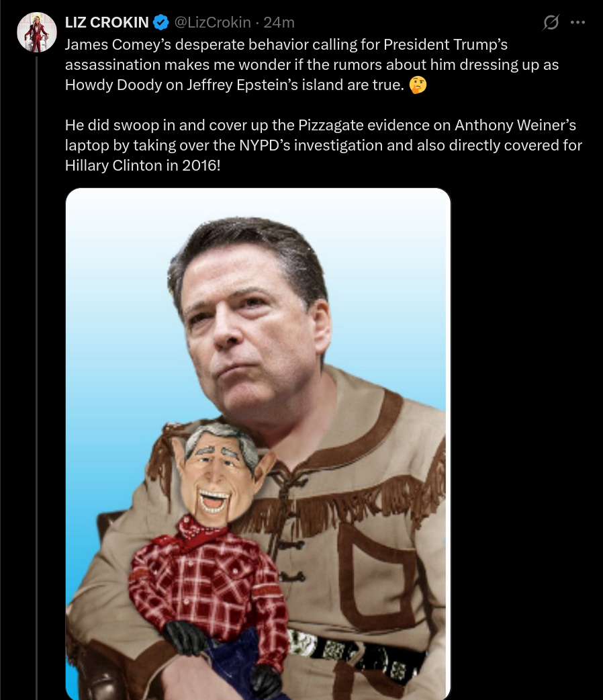Image resolution: width=603 pixels, height=700 pixels.
Task: Click the blue verified badge
Action: (160, 22)
